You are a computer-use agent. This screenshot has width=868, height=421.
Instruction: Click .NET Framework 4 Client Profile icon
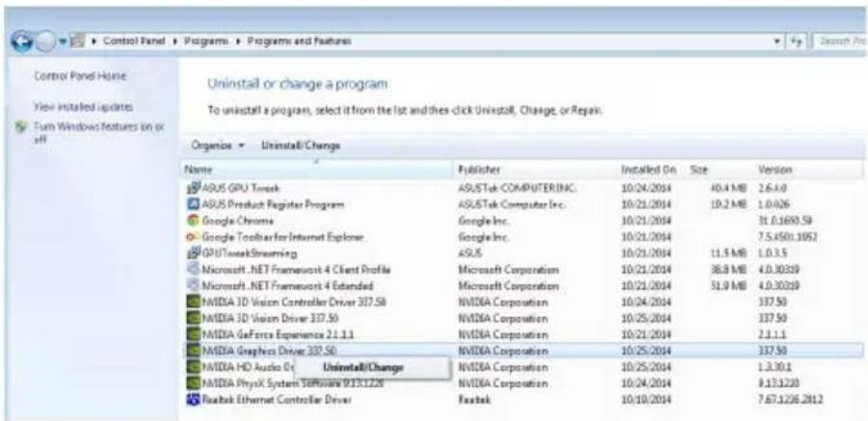pyautogui.click(x=193, y=270)
